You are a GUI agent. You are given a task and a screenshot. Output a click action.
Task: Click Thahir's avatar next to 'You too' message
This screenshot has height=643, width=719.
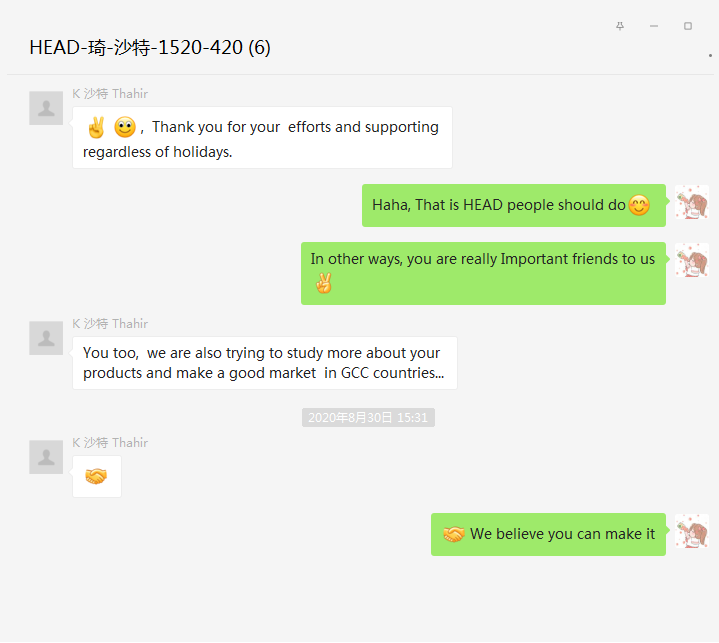pyautogui.click(x=46, y=338)
